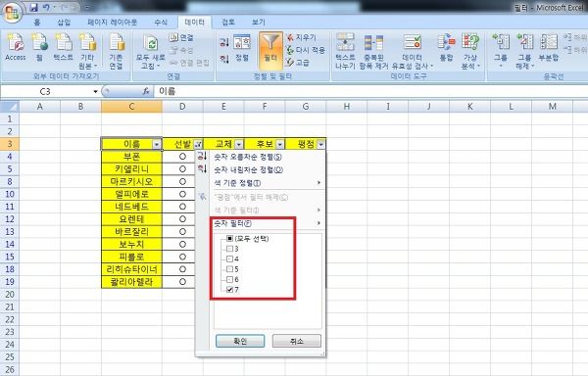The width and height of the screenshot is (588, 376).
Task: Open the Sort (정렬) dialog
Action: pos(242,48)
